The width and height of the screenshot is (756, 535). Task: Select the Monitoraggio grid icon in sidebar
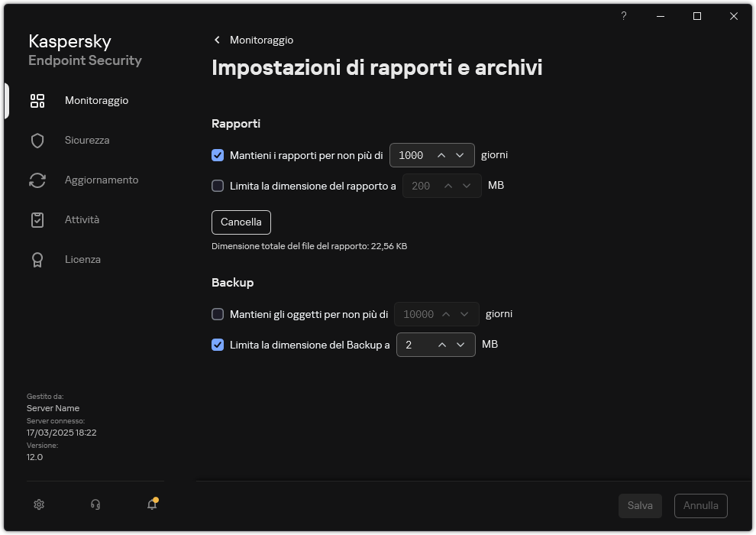coord(37,100)
